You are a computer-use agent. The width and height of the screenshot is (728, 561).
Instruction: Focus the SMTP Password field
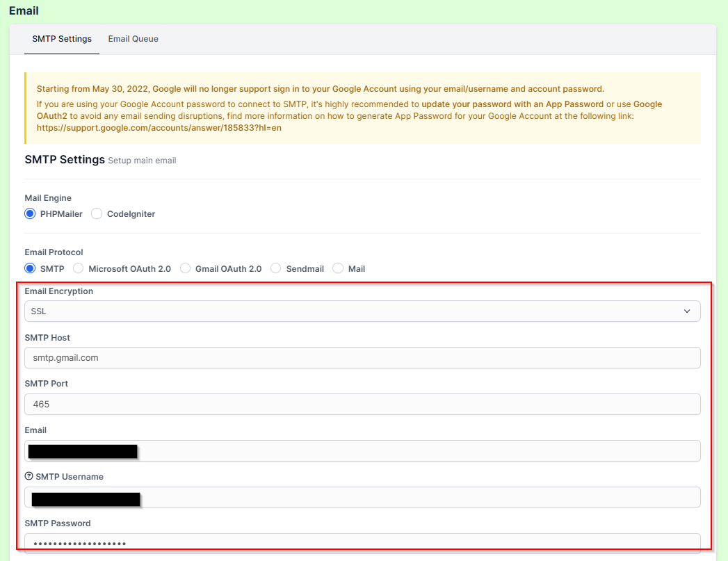[x=362, y=542]
